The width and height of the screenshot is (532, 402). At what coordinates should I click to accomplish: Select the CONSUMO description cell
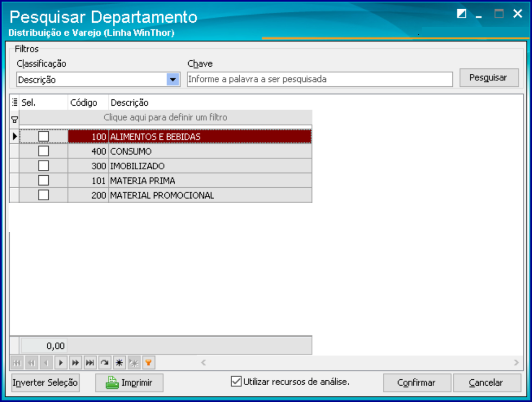[210, 151]
